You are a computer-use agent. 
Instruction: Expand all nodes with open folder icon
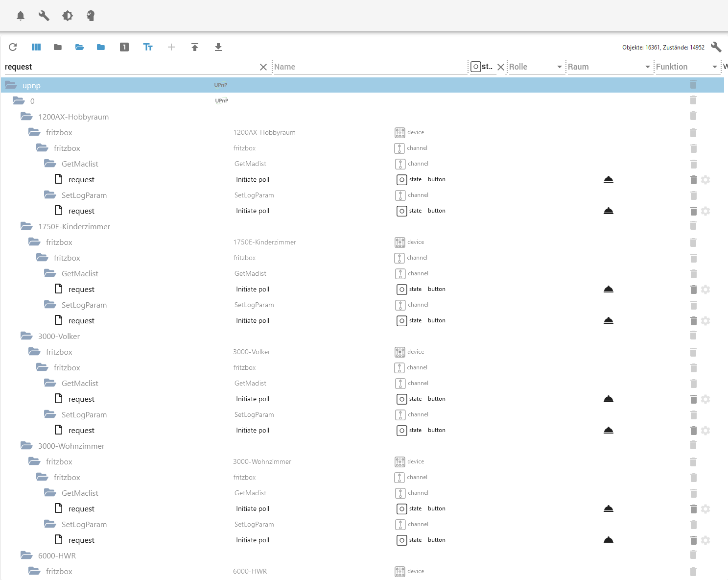(80, 47)
